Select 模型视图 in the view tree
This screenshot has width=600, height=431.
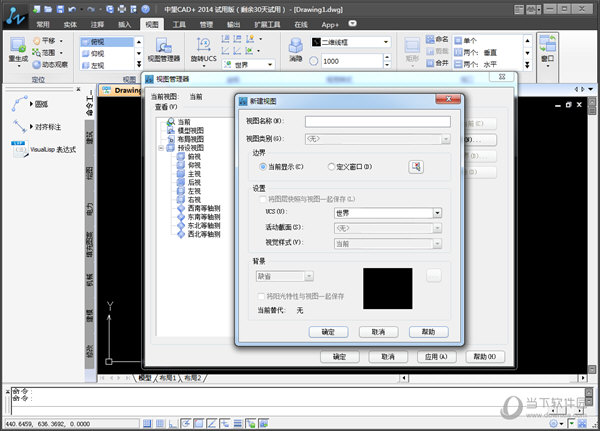191,131
